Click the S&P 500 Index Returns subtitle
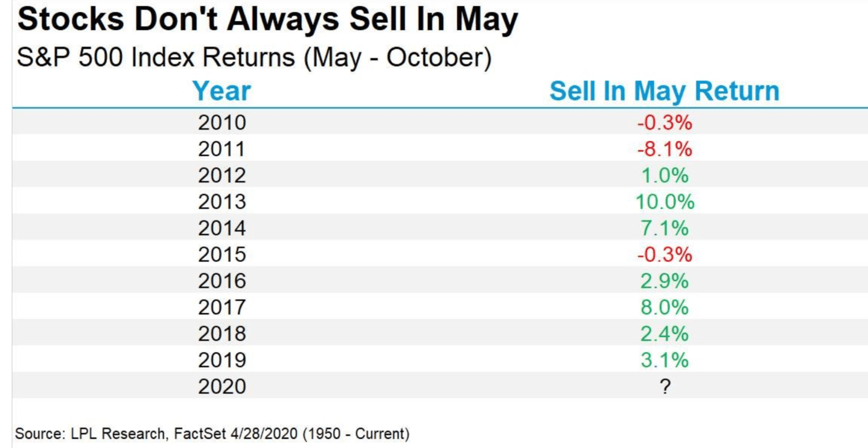This screenshot has width=868, height=448. coord(254,60)
